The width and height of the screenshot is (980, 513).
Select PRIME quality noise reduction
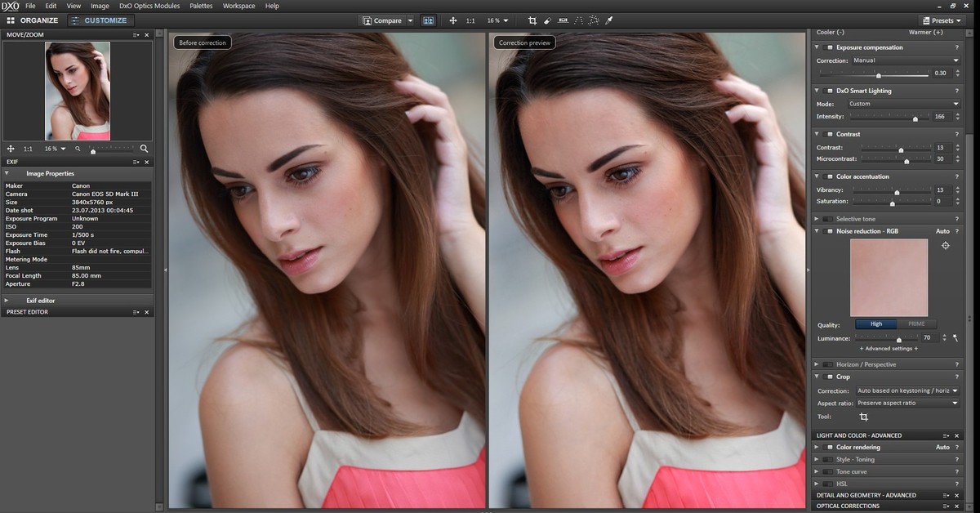916,324
